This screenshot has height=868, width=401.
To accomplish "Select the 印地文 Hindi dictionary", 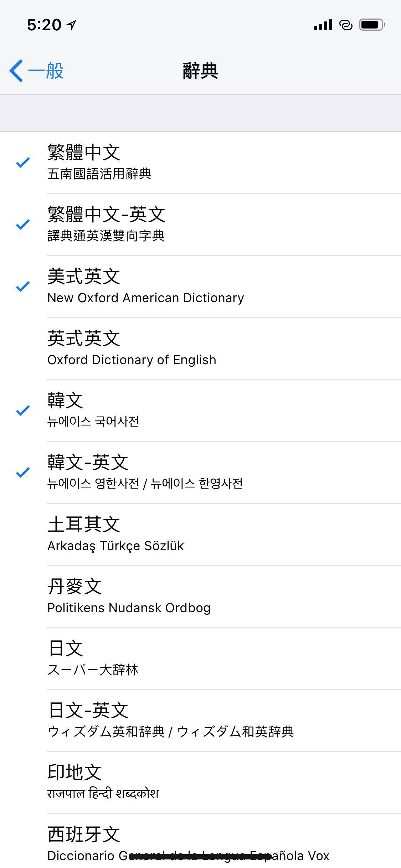I will (200, 782).
